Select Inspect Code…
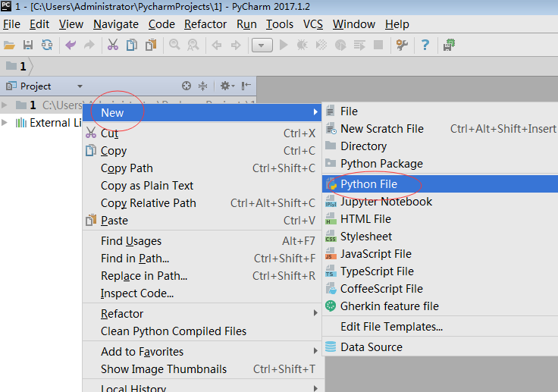The height and width of the screenshot is (392, 558). [202, 293]
